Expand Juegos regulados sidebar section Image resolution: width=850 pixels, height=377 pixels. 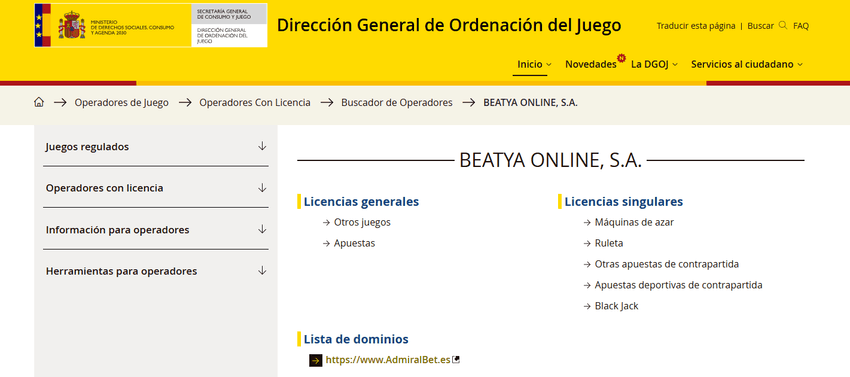(156, 146)
